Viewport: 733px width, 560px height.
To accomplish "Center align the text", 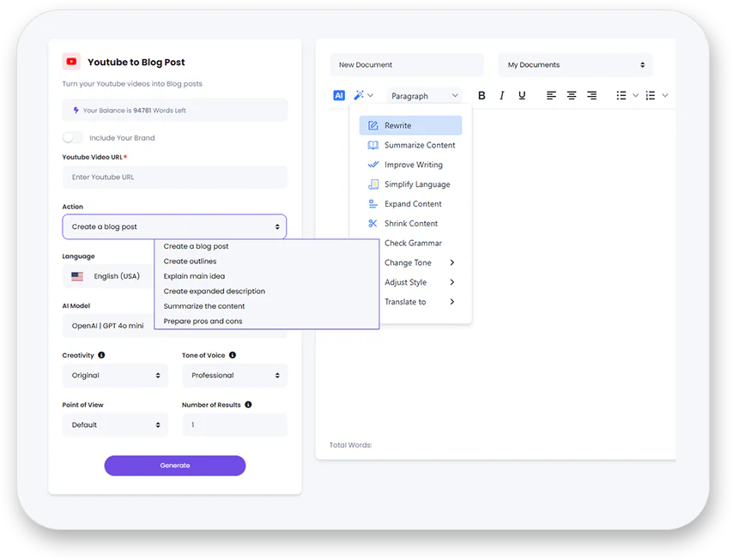I will coord(572,95).
